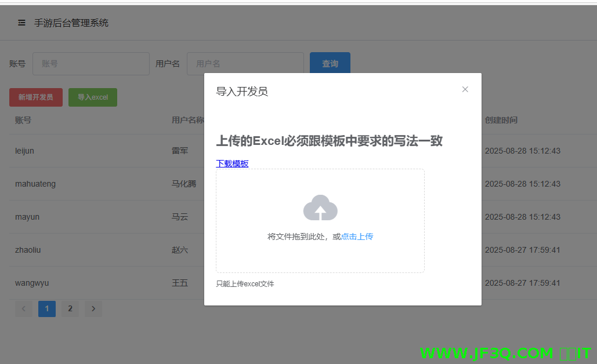Click the left arrow pagination icon
Viewport: 597px width, 364px height.
click(x=24, y=308)
